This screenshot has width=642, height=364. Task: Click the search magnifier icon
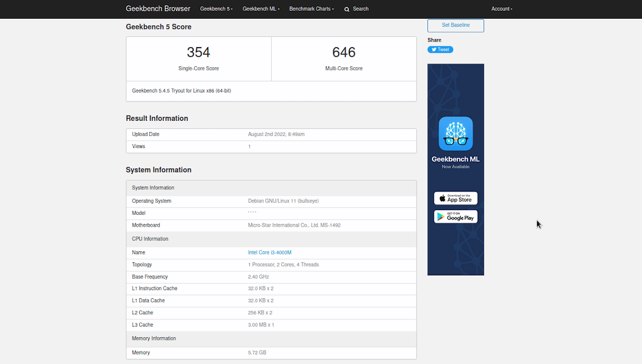pos(347,9)
